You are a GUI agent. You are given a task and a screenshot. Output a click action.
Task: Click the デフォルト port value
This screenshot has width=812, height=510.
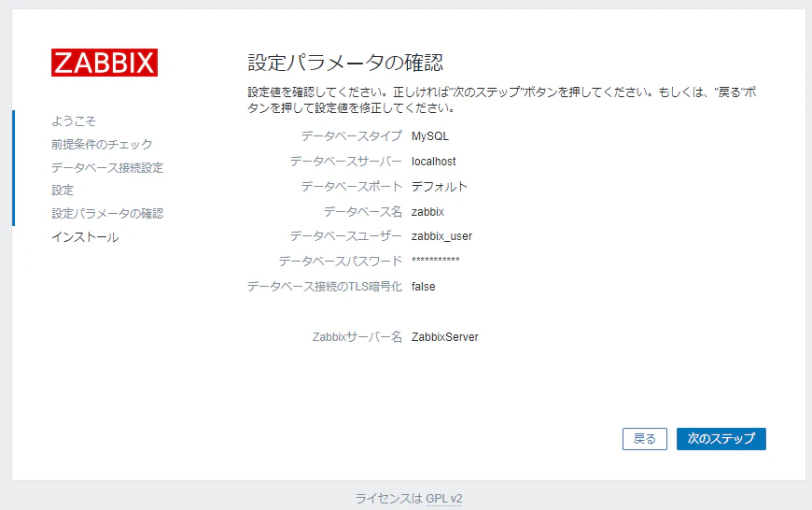pos(440,187)
